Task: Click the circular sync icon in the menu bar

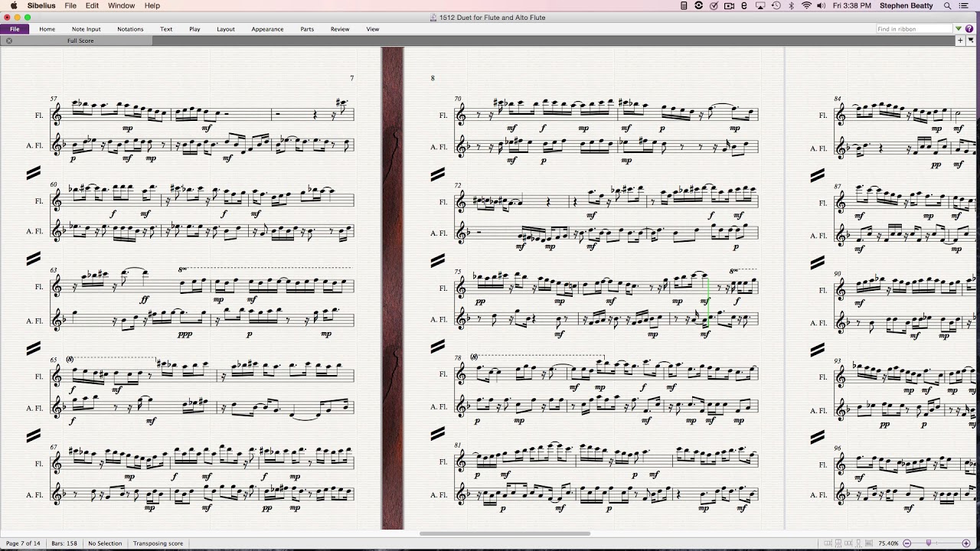Action: (x=699, y=5)
